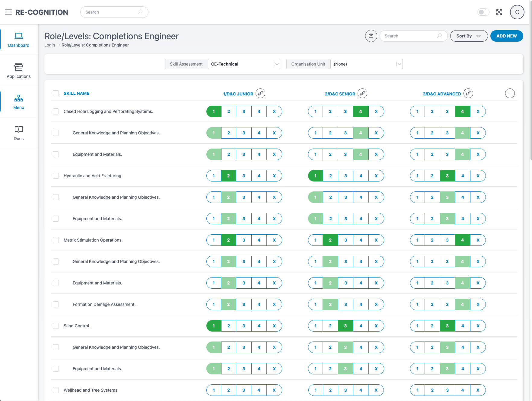This screenshot has height=401, width=532.
Task: Set Formation Damage Assessment Advanced to 1
Action: click(x=417, y=304)
